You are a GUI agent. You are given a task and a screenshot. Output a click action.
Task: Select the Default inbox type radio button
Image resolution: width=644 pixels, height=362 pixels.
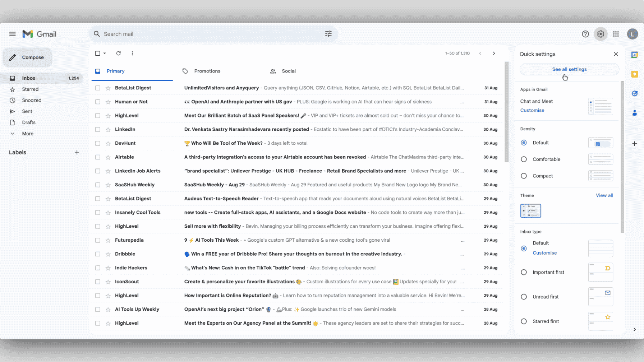point(524,249)
